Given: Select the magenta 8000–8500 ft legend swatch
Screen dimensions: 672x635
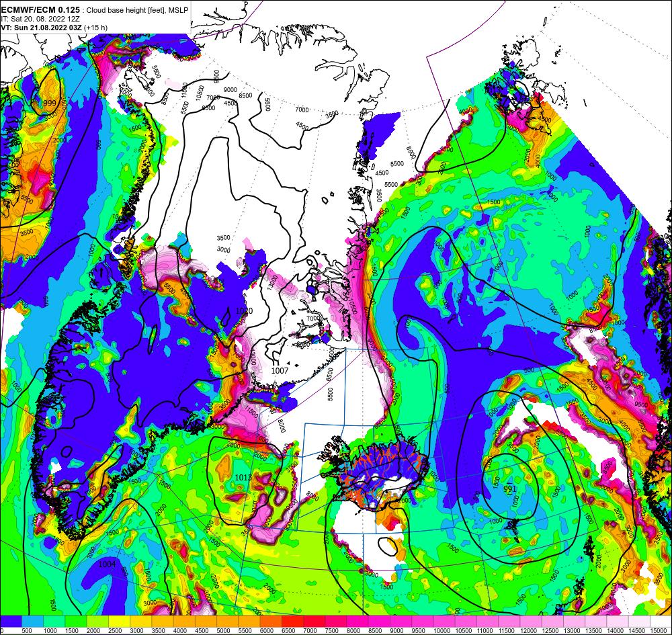Looking at the screenshot, I should [x=358, y=622].
